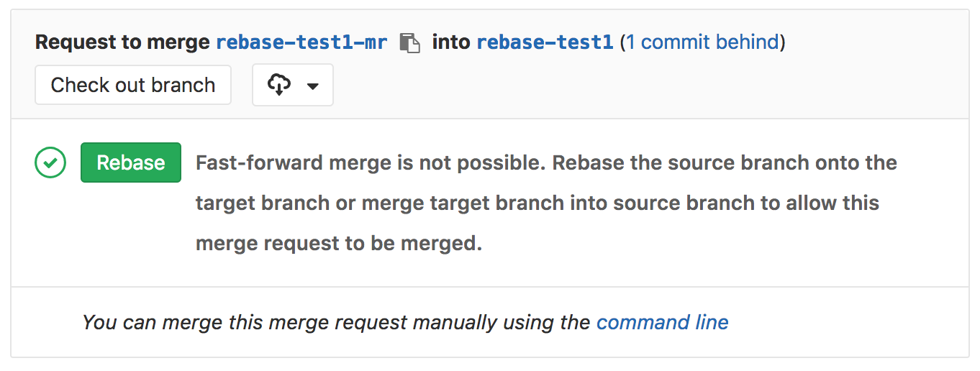Click the merge request to be merged text
This screenshot has width=980, height=371.
click(338, 243)
